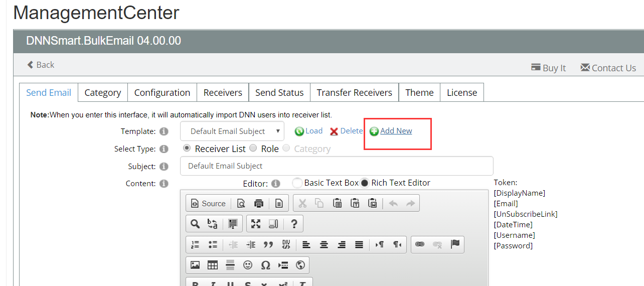Open the About CKEditor question mark
Image resolution: width=644 pixels, height=286 pixels.
click(294, 224)
